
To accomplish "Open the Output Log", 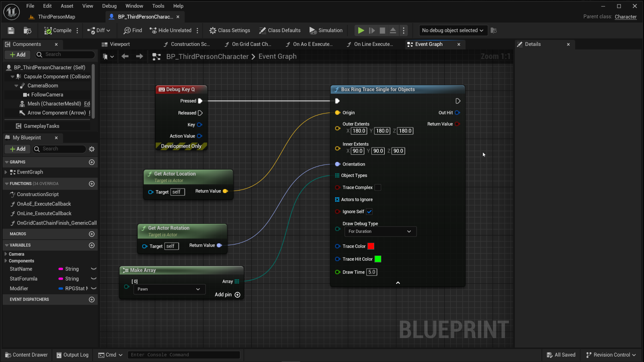I will 72,355.
